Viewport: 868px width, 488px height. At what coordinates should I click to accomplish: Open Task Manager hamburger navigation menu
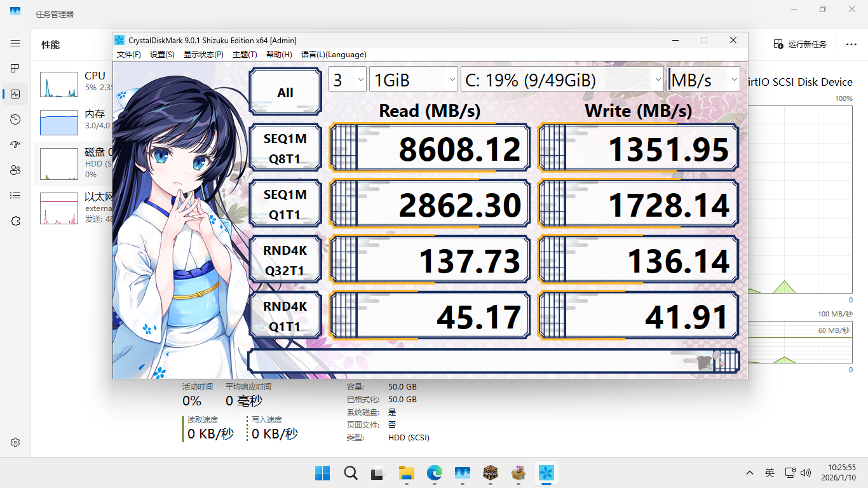coord(15,43)
